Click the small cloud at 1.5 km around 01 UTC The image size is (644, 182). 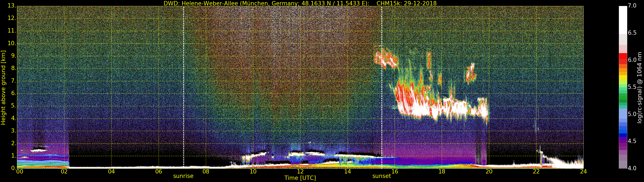[x=39, y=150]
